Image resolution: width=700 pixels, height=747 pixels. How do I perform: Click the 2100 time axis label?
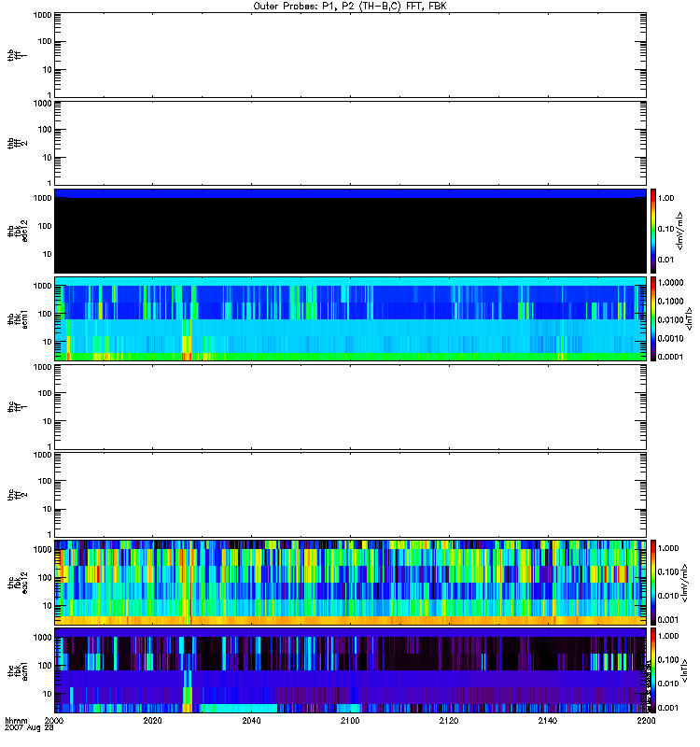[x=351, y=722]
